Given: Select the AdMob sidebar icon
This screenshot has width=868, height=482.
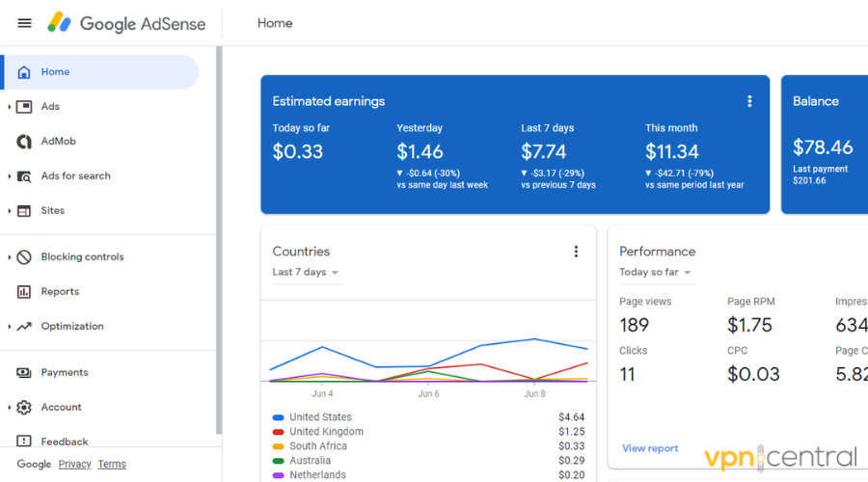Looking at the screenshot, I should coord(24,142).
